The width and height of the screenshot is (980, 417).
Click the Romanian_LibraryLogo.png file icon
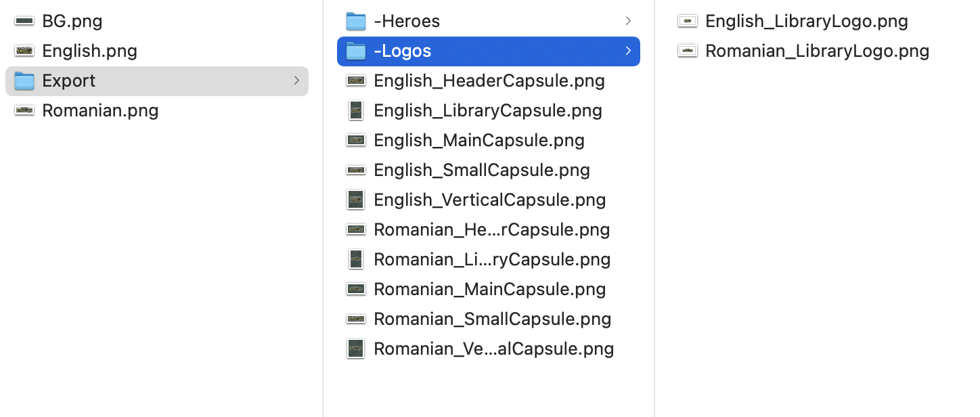click(688, 51)
